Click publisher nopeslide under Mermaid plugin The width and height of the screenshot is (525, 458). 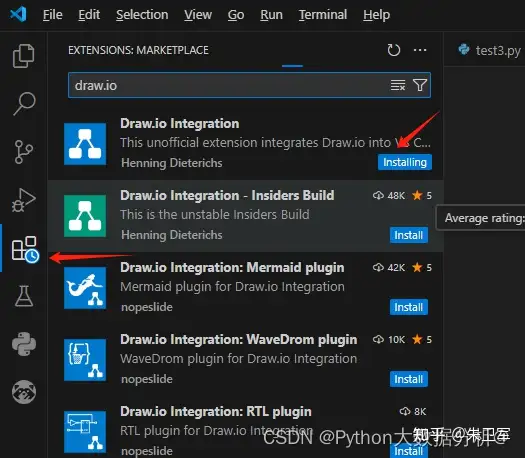tap(147, 307)
